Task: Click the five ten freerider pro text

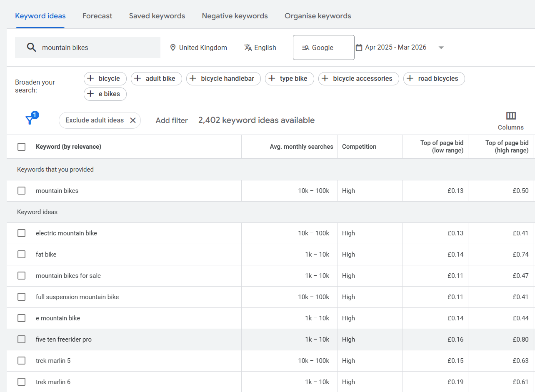Action: tap(64, 340)
